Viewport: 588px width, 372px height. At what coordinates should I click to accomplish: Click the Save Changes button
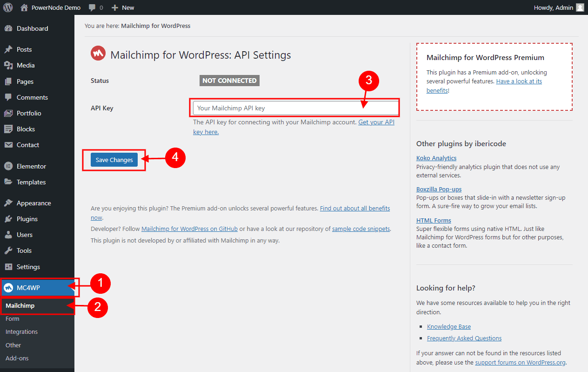coord(114,160)
